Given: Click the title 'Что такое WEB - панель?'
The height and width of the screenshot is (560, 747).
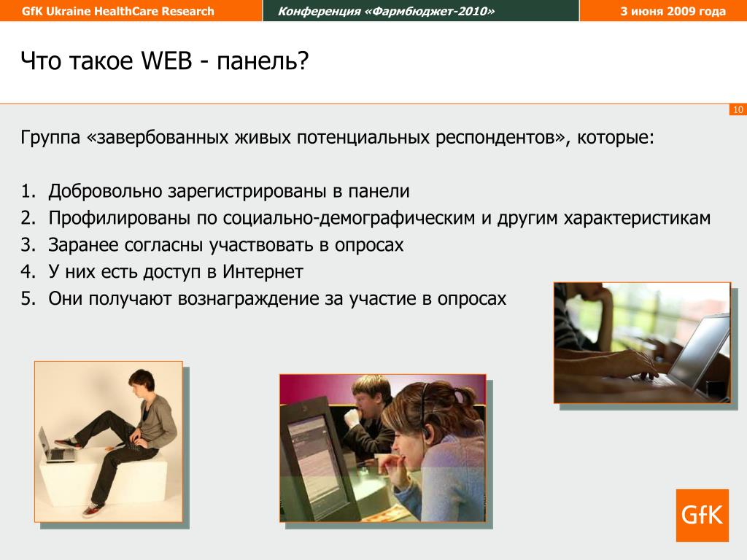Looking at the screenshot, I should click(x=164, y=61).
